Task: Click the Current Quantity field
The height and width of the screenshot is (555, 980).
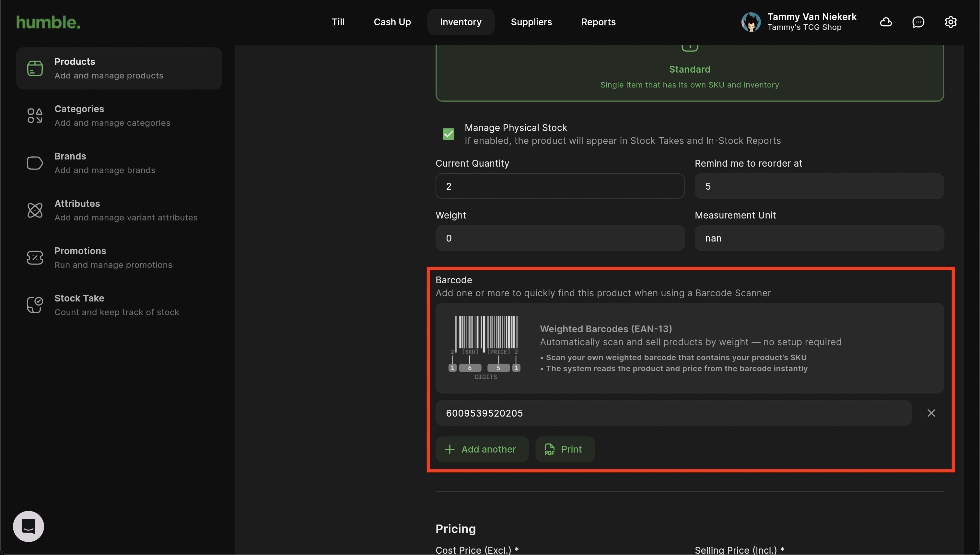Action: (x=560, y=186)
